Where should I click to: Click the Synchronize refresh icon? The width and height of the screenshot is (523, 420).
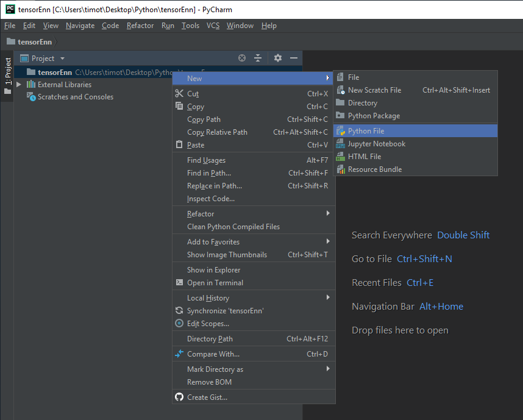(179, 310)
